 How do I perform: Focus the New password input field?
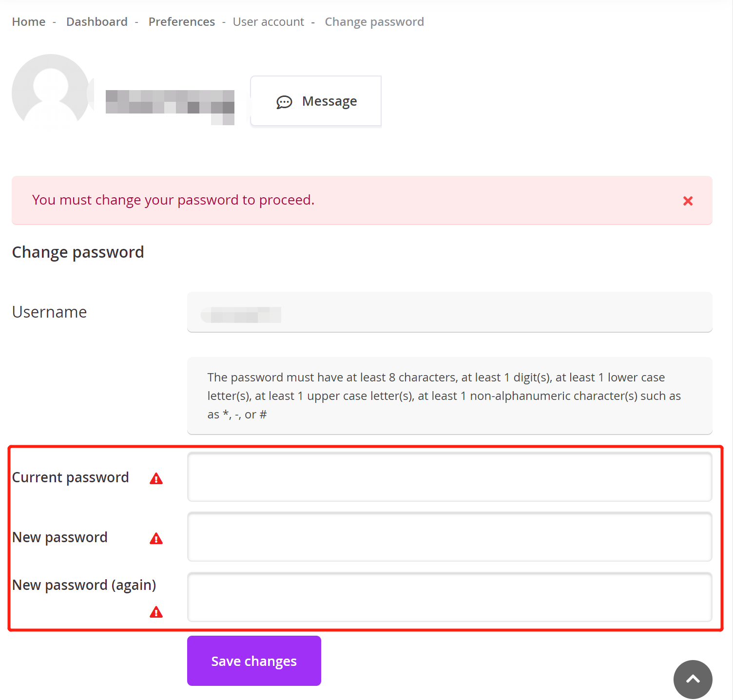coord(450,537)
